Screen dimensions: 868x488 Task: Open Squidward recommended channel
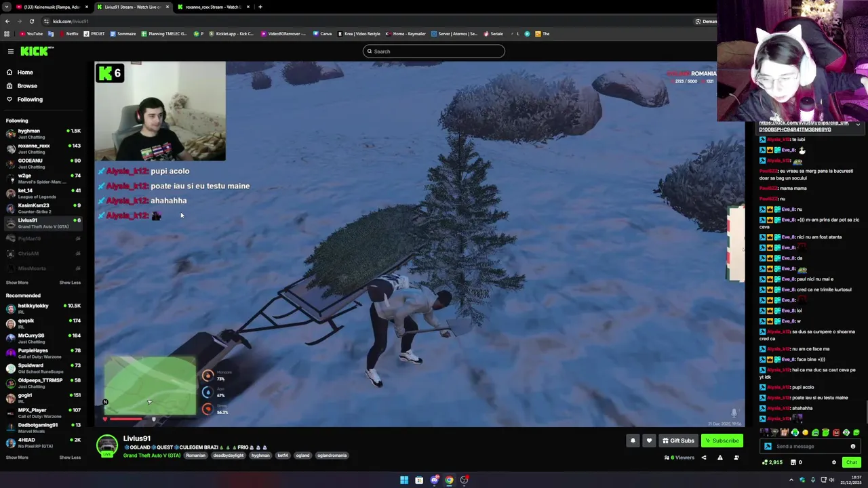(x=42, y=368)
